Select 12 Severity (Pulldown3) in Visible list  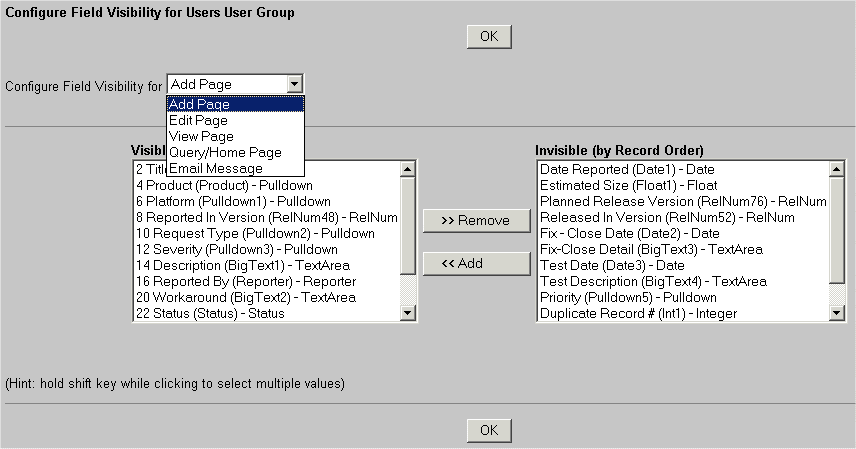pyautogui.click(x=236, y=249)
